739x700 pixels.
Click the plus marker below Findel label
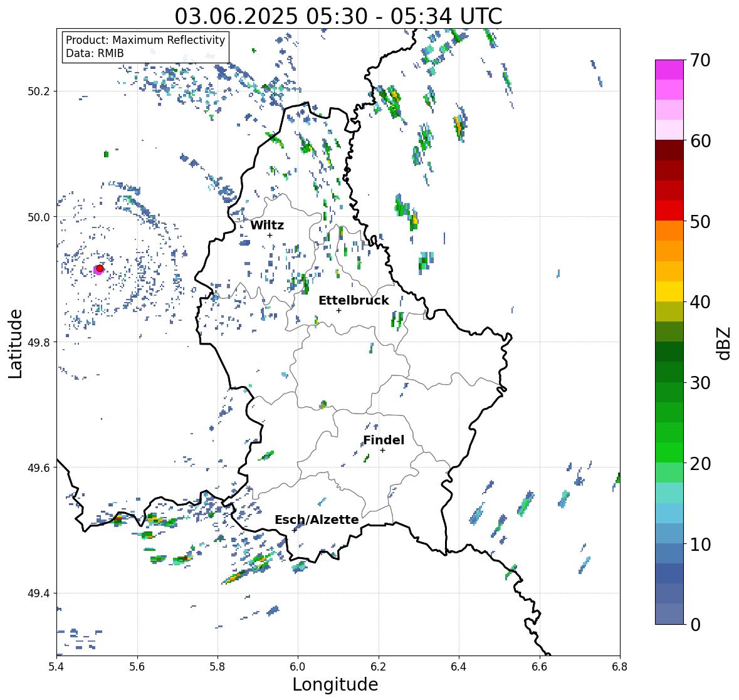pyautogui.click(x=383, y=451)
